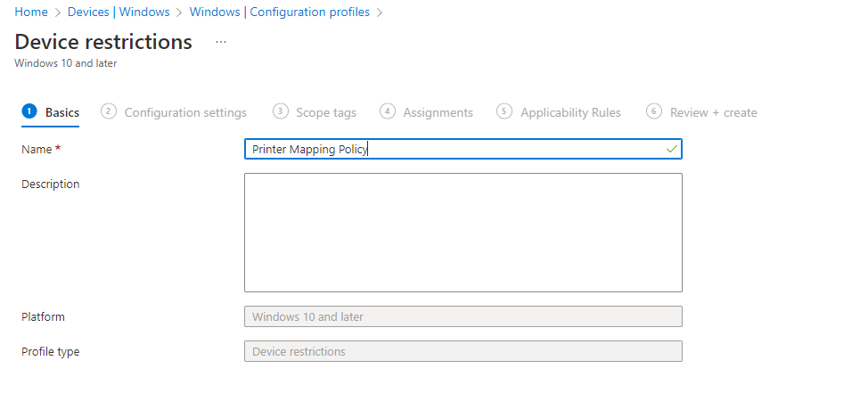Go to Review + create step

[x=701, y=112]
